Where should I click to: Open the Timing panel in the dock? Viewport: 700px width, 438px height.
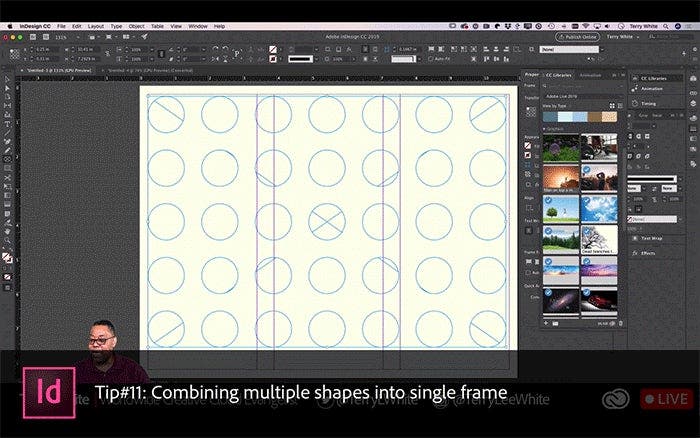point(652,102)
